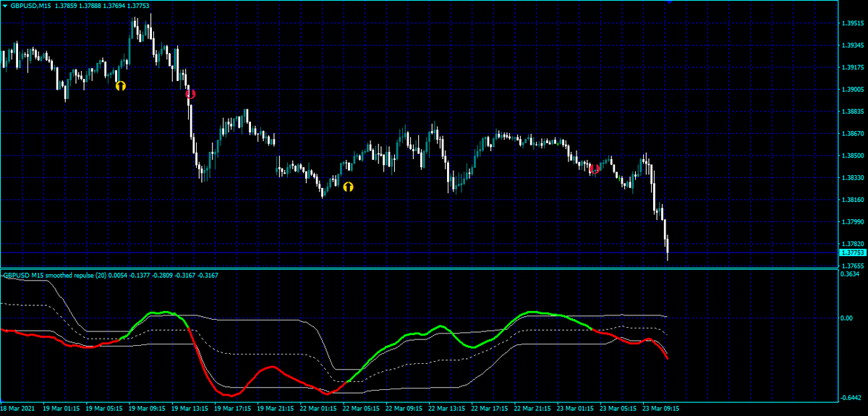Click the 1.37990 price scale value
The height and width of the screenshot is (416, 868).
[x=852, y=222]
